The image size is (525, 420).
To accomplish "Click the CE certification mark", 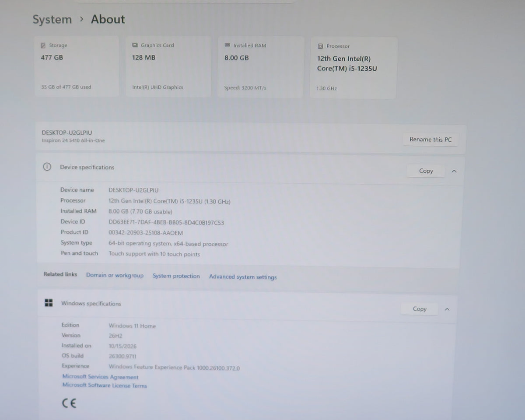I will (x=69, y=403).
